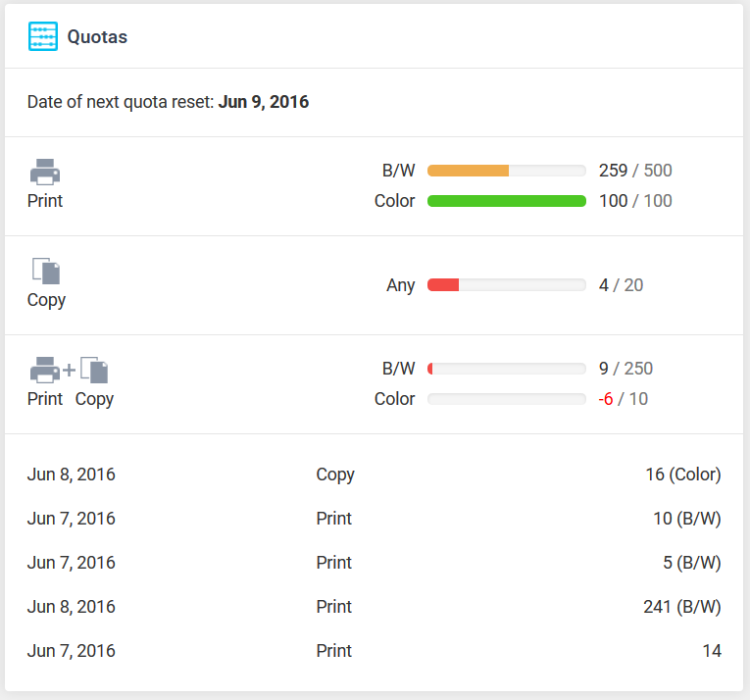This screenshot has height=700, width=750.
Task: Select the Print entry with 241 (B/W)
Action: click(x=375, y=607)
